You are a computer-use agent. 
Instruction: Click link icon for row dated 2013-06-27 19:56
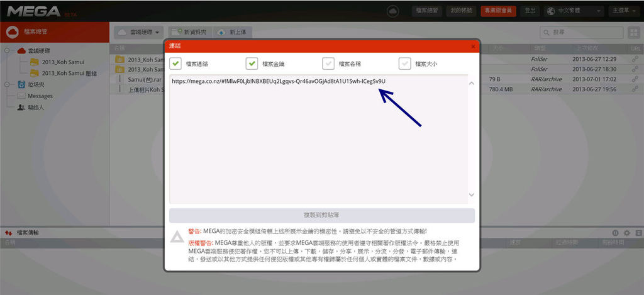[x=635, y=89]
